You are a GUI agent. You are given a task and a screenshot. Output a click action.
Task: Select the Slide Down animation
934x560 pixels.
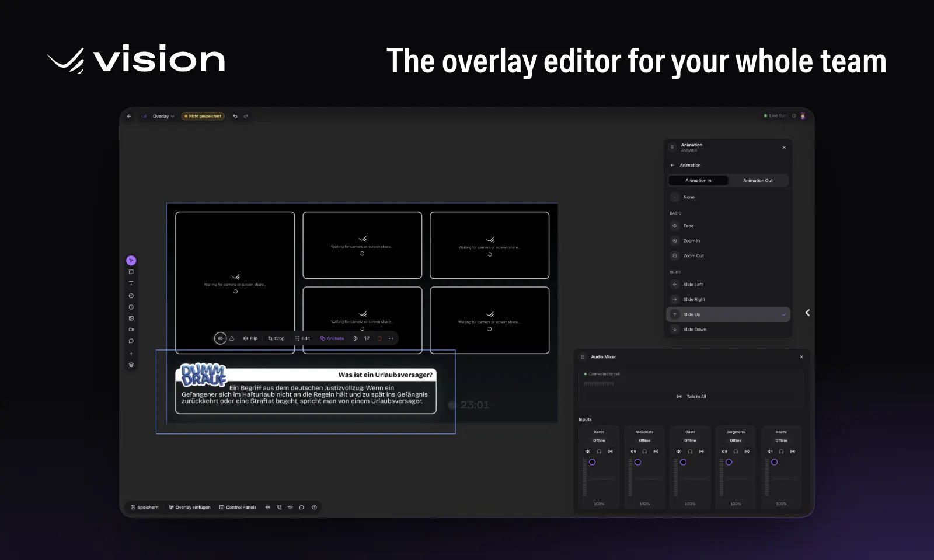pos(728,330)
